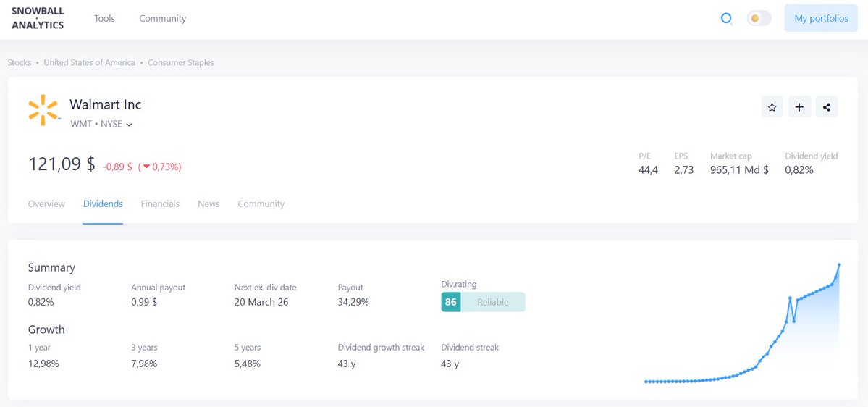868x407 pixels.
Task: Click the Growth heading
Action: [x=46, y=330]
